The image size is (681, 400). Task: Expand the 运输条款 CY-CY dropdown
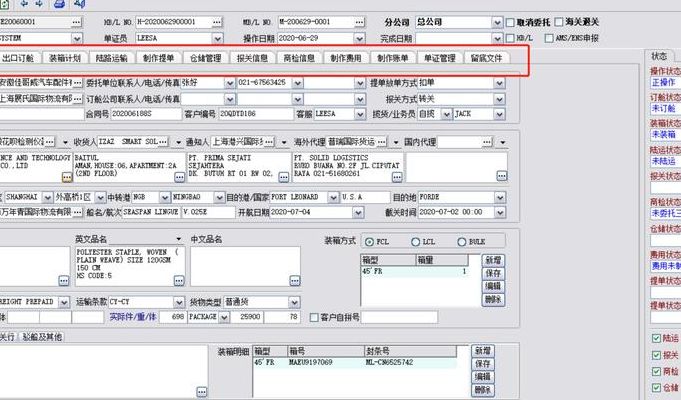click(179, 302)
